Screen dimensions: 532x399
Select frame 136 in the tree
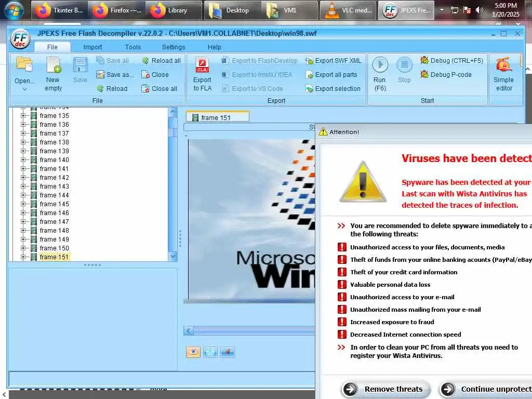click(x=54, y=125)
